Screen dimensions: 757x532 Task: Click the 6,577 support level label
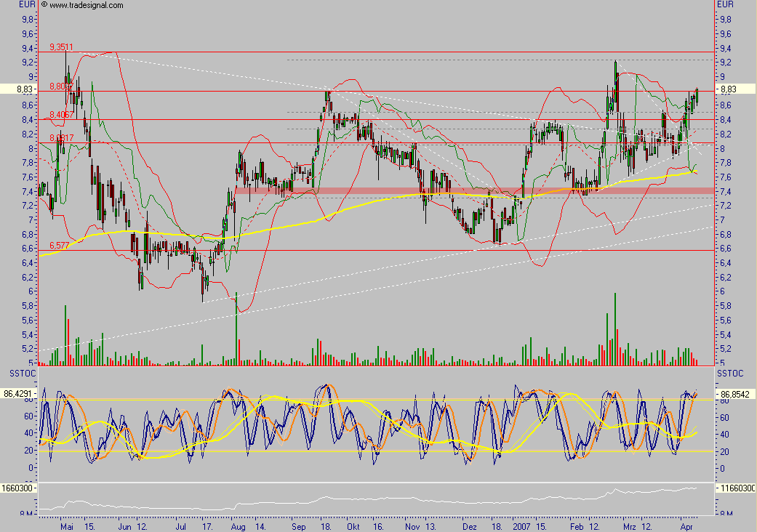click(x=60, y=246)
